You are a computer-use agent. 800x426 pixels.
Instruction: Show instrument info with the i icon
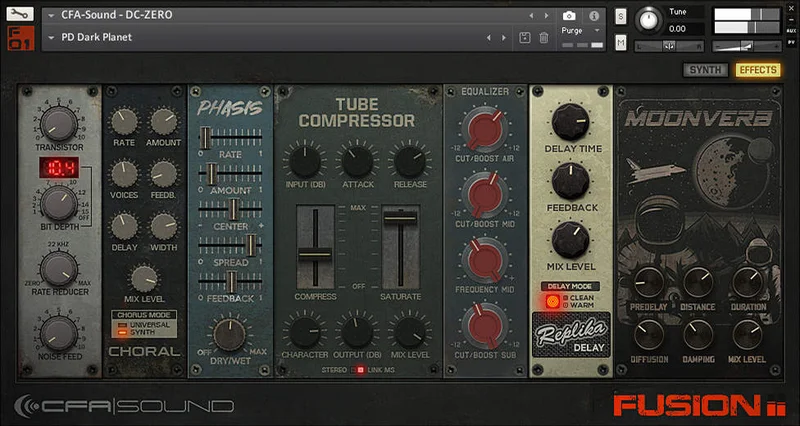click(x=594, y=16)
